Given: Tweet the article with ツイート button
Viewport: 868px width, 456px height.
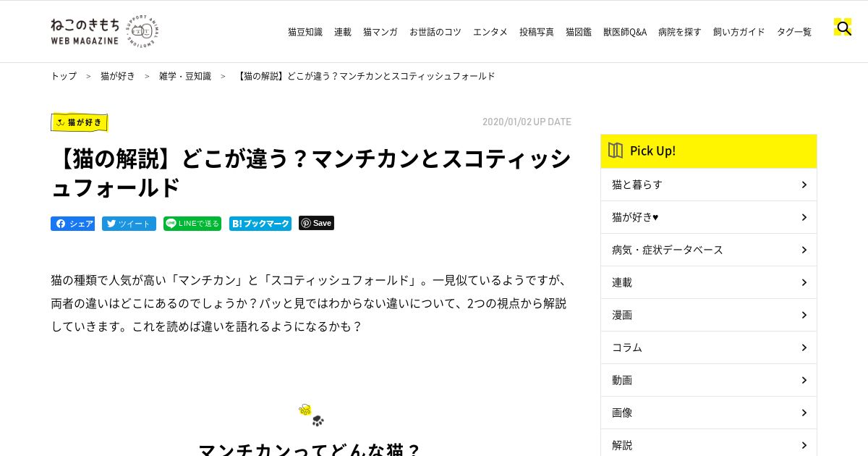Looking at the screenshot, I should click(x=129, y=224).
